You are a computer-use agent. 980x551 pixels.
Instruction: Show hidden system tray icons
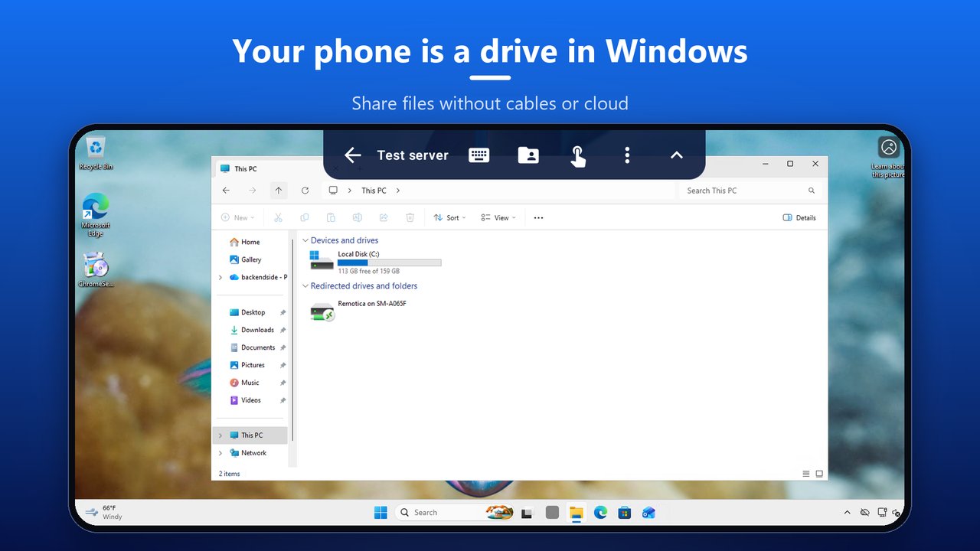pyautogui.click(x=847, y=512)
